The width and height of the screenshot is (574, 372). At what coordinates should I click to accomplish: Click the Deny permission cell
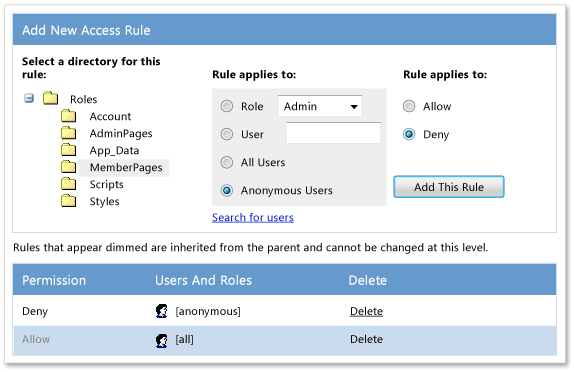click(x=35, y=311)
